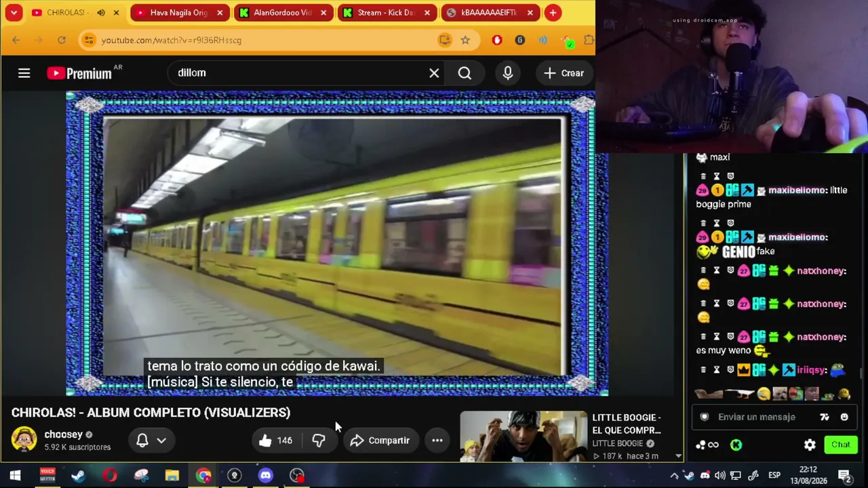
Task: Go back in browser history
Action: point(16,40)
